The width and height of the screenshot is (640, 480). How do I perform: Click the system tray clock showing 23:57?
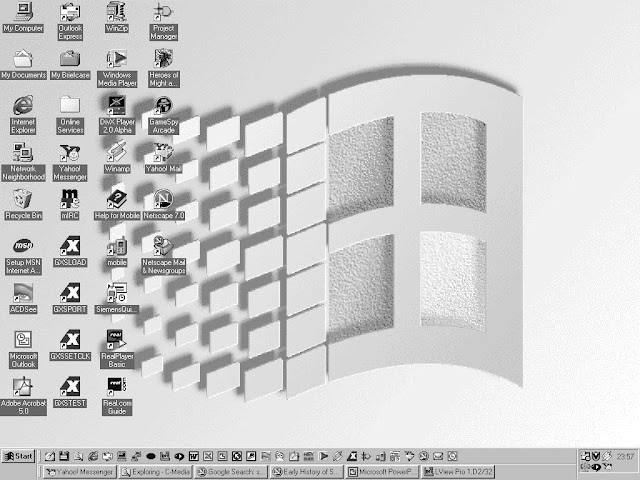pos(625,456)
